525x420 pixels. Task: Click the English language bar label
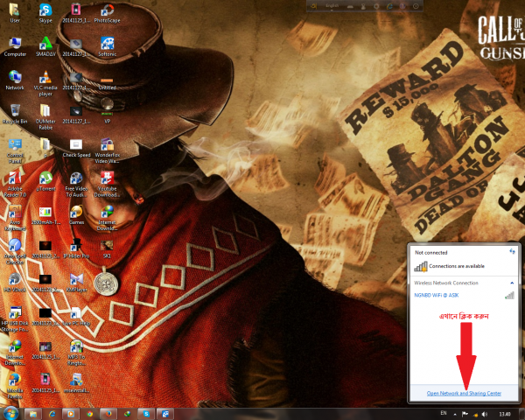tap(332, 6)
